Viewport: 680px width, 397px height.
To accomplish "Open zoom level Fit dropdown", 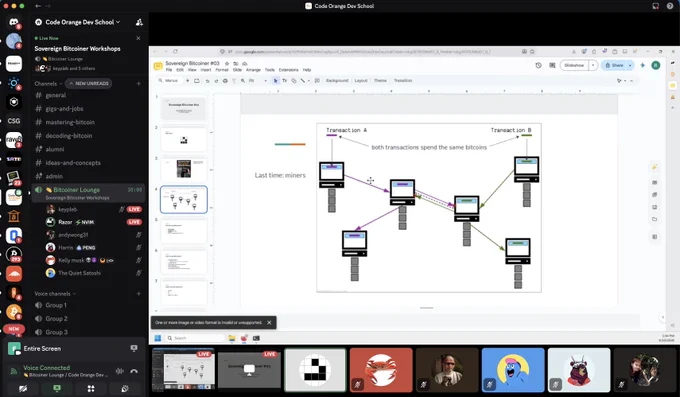I will [257, 81].
